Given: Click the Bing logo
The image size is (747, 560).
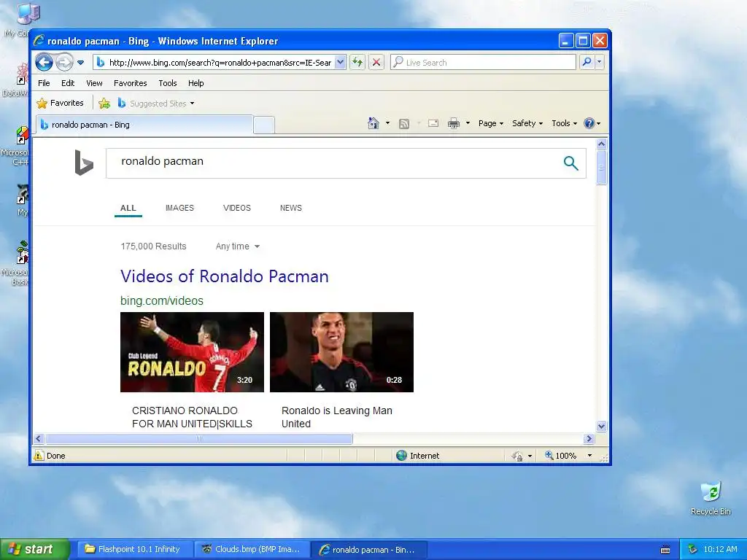Looking at the screenshot, I should (84, 163).
